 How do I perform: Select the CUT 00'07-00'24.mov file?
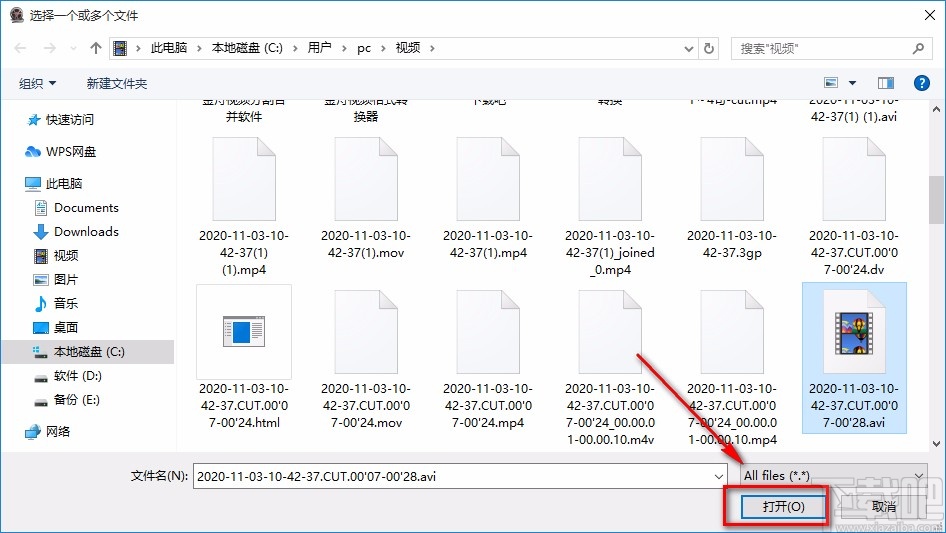[x=366, y=359]
